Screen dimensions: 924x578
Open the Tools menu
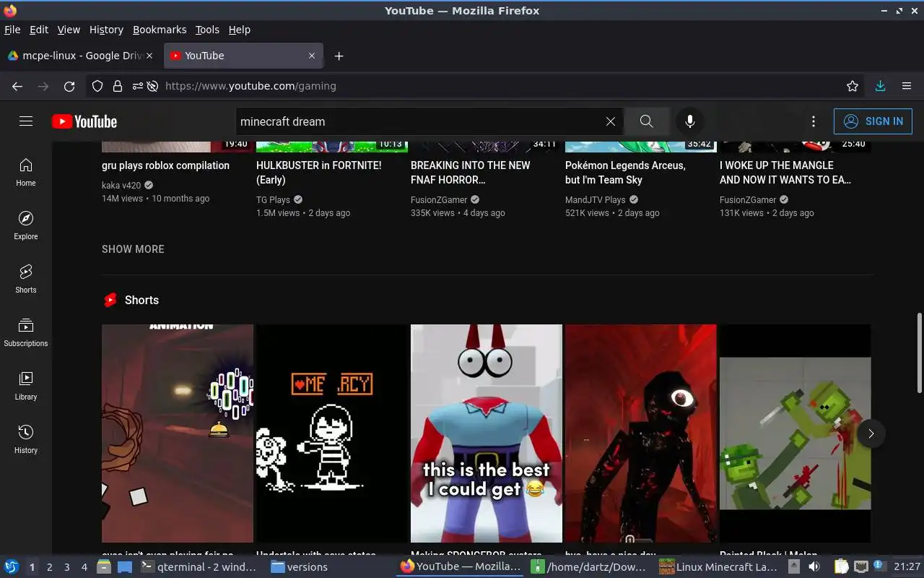[207, 30]
